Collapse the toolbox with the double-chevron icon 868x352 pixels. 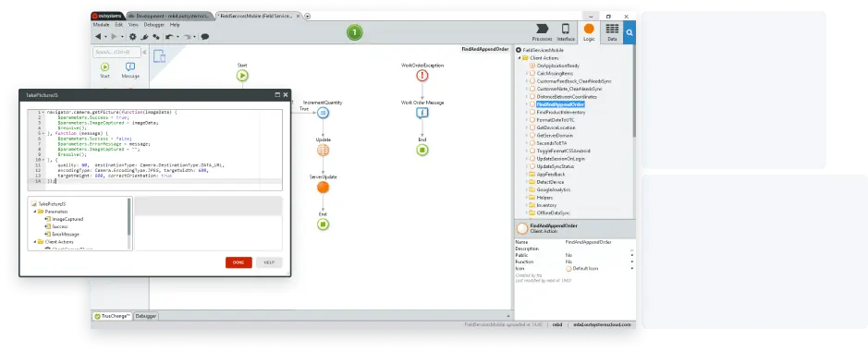pos(145,52)
